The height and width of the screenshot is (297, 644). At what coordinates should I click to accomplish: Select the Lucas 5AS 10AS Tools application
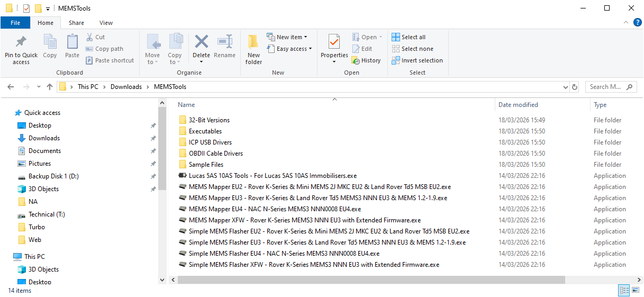click(273, 176)
